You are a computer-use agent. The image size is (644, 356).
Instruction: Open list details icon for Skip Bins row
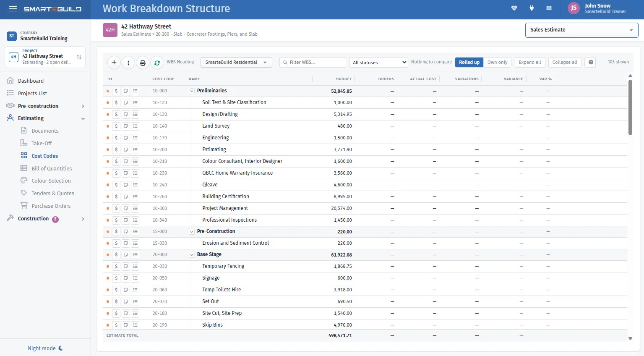(x=135, y=325)
